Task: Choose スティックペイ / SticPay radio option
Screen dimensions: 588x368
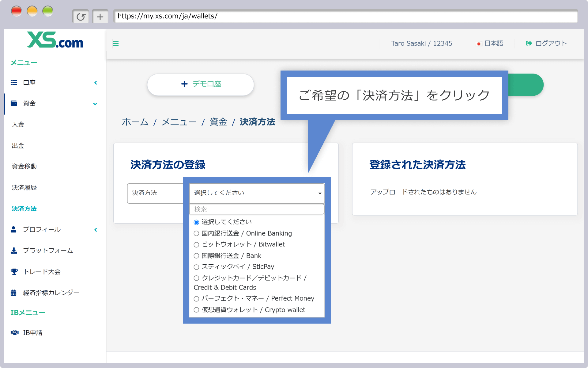Action: click(x=196, y=267)
